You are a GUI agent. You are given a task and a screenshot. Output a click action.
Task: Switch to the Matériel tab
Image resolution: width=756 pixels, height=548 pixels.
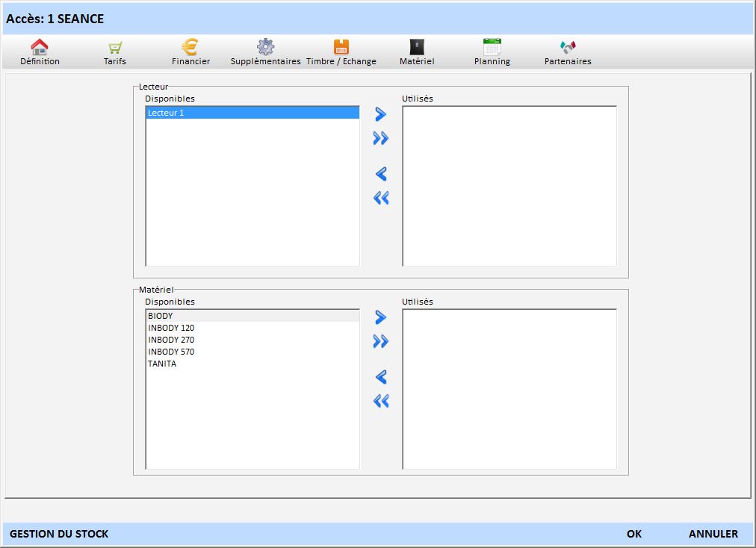click(416, 52)
